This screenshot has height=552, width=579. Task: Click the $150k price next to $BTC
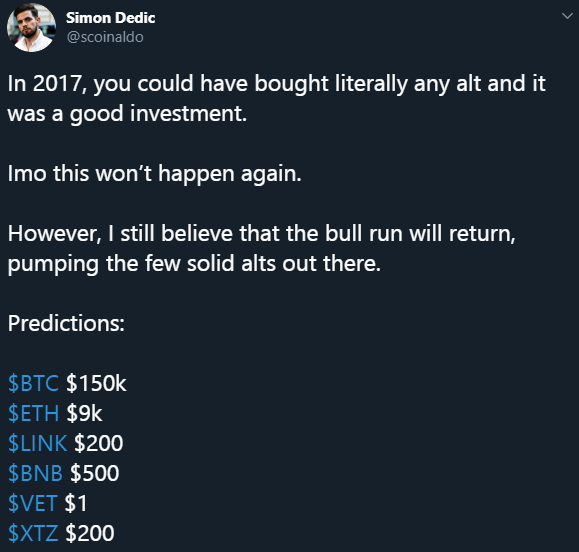tap(96, 383)
